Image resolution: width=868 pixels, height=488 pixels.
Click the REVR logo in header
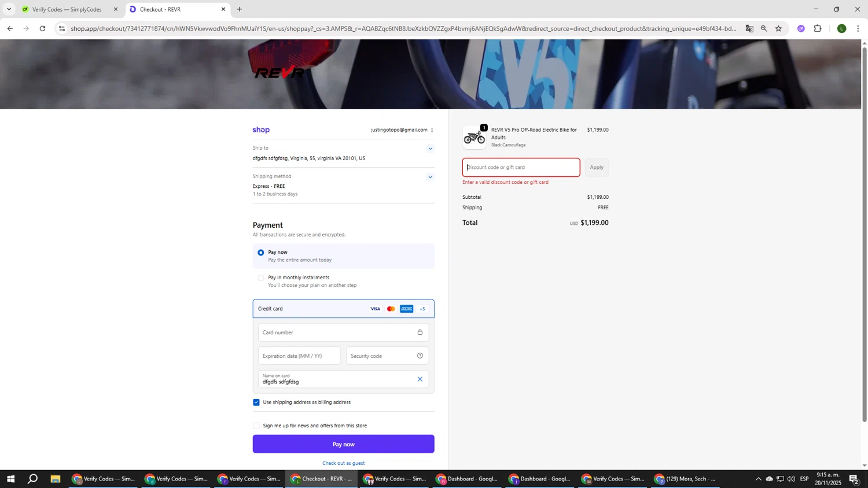(x=279, y=73)
